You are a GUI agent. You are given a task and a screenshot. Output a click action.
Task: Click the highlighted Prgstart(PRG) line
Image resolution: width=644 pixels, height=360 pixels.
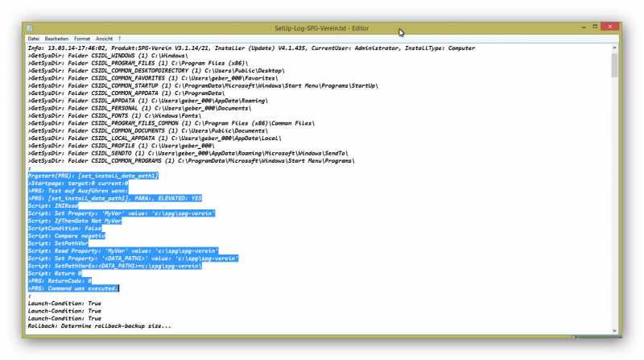pos(93,175)
